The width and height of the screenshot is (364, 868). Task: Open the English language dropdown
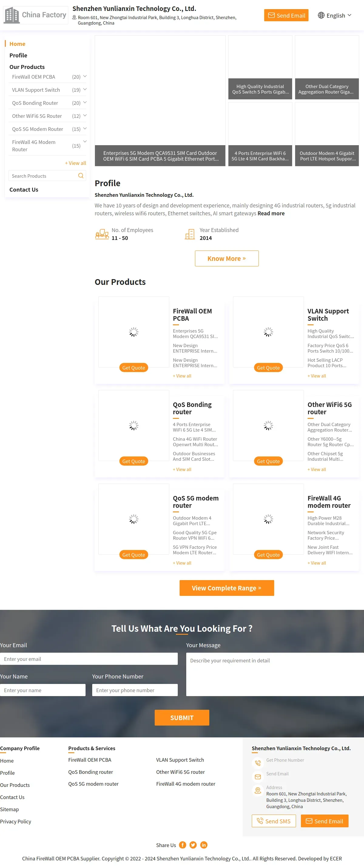pyautogui.click(x=335, y=15)
